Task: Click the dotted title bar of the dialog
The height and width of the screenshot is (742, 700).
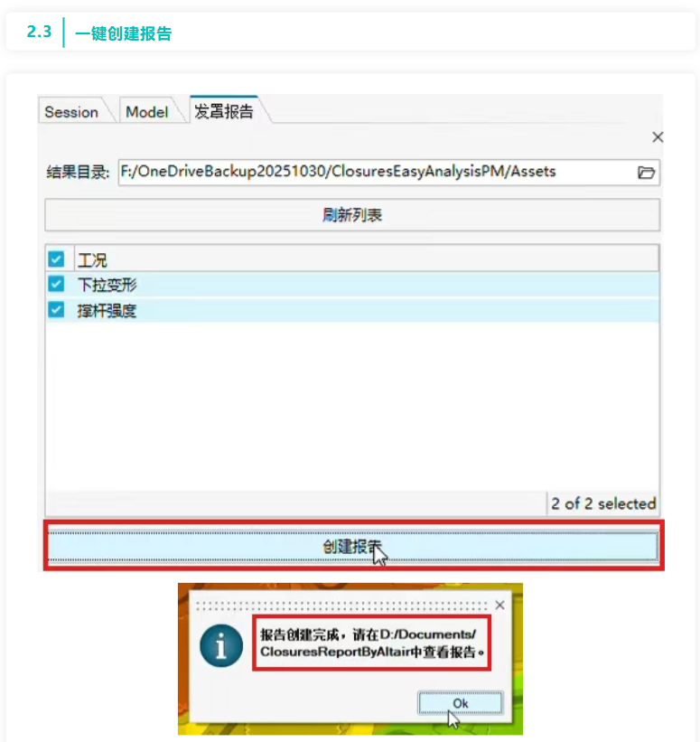Action: tap(341, 606)
